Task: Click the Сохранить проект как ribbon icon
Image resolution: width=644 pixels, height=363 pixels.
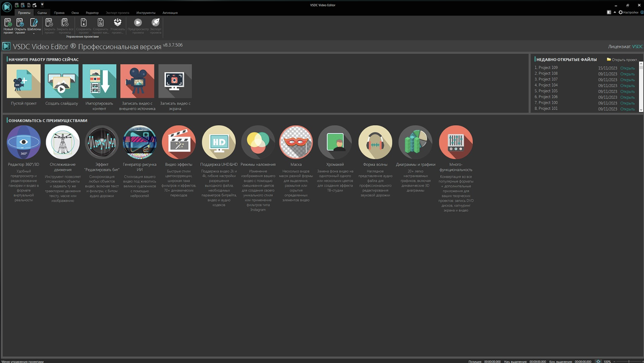Action: (100, 26)
